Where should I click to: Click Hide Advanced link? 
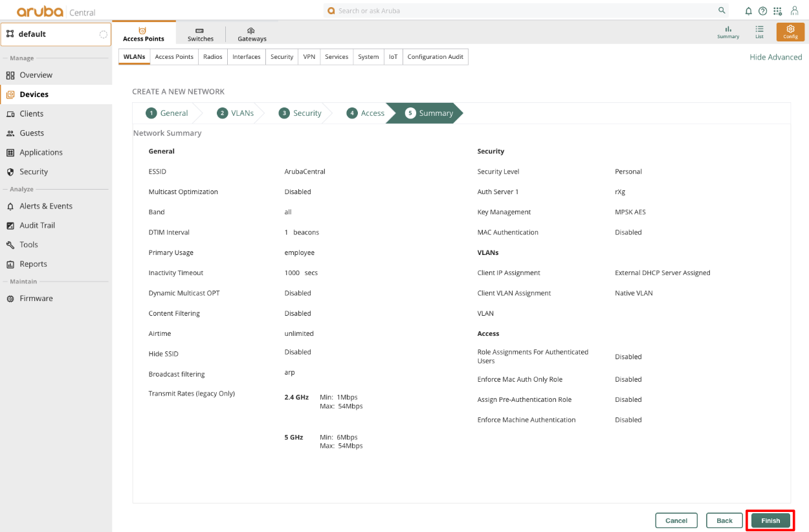(x=775, y=57)
